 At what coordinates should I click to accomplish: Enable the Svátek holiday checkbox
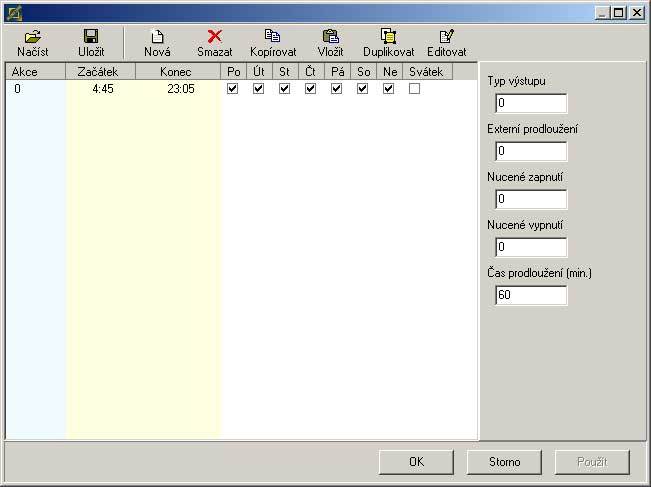pos(414,88)
